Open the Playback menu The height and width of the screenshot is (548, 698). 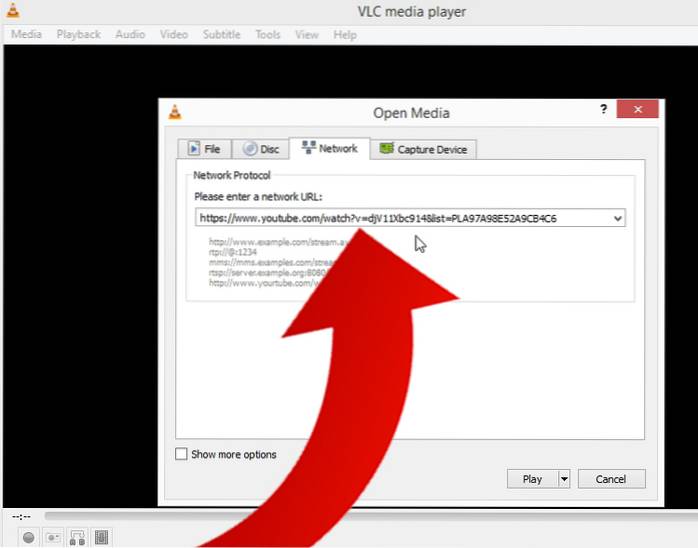[x=78, y=34]
